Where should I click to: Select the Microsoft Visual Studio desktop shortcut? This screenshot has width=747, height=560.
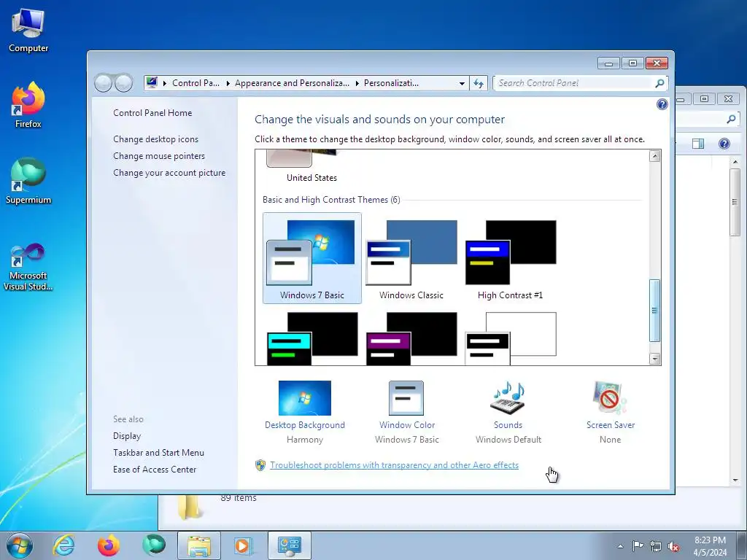point(28,267)
